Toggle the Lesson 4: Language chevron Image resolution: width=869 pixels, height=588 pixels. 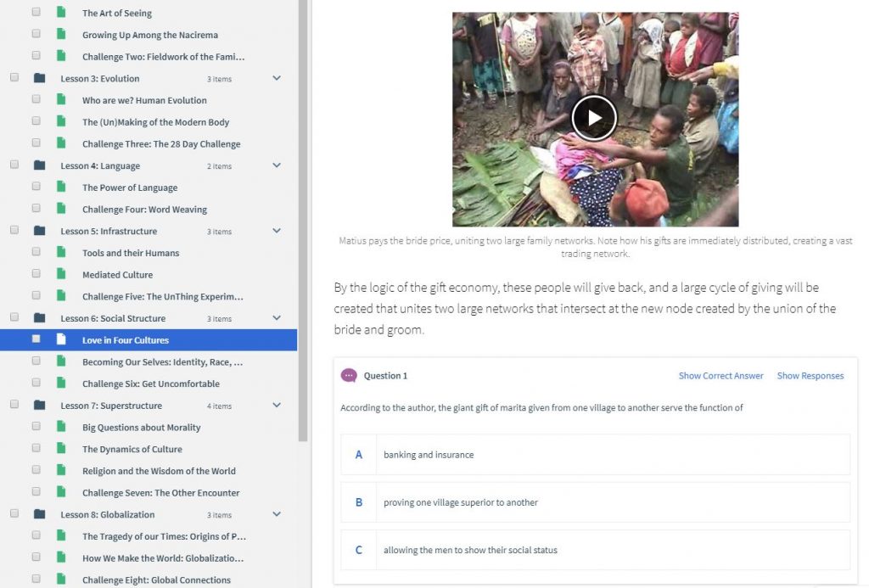[x=277, y=165]
